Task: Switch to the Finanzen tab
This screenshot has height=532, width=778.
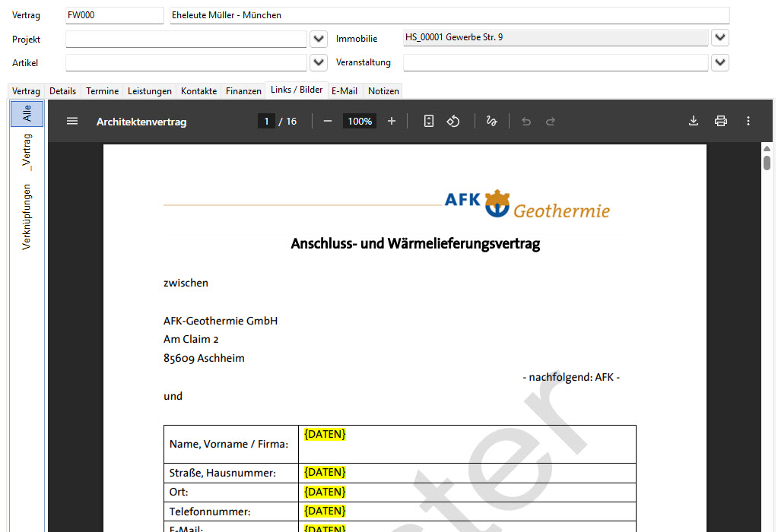Action: (x=243, y=91)
